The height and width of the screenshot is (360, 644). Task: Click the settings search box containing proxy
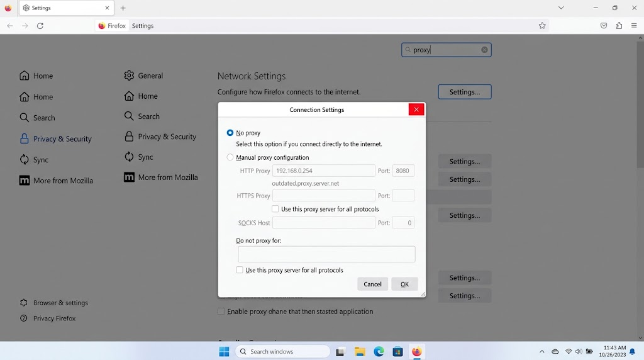click(x=447, y=50)
